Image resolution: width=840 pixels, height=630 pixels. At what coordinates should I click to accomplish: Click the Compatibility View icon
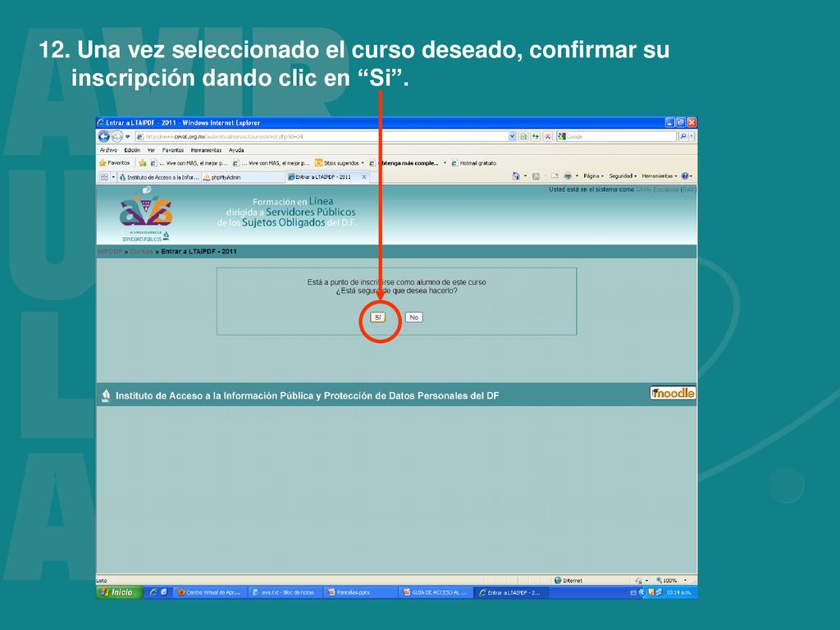(x=523, y=137)
